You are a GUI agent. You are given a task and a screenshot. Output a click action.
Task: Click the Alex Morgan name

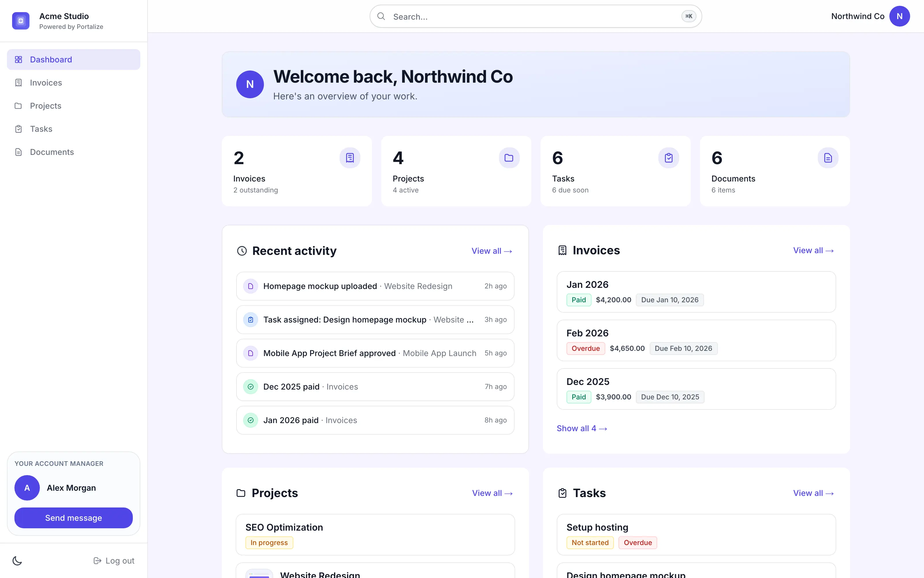coord(71,488)
